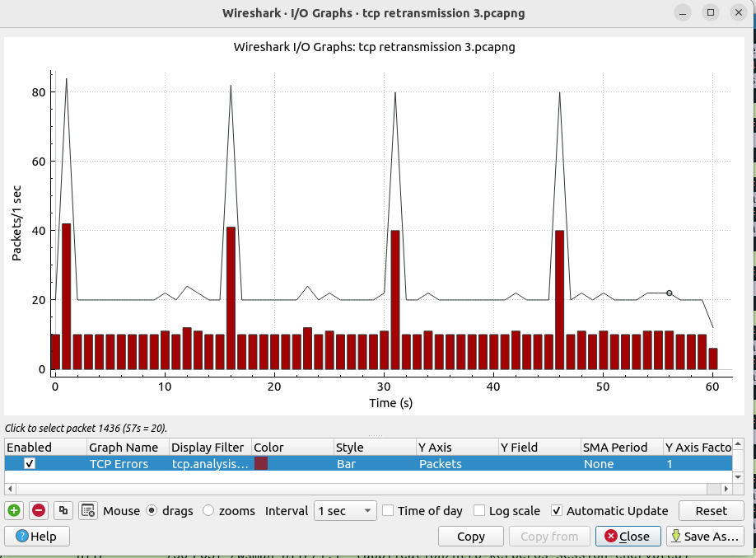Viewport: 756px width, 558px height.
Task: Enable the Time of day checkbox
Action: pos(388,511)
